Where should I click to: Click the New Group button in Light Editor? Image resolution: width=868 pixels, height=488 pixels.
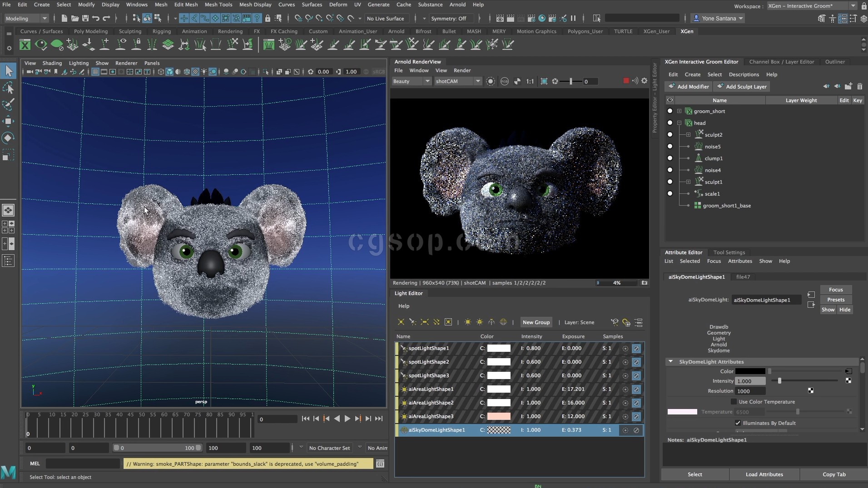536,322
